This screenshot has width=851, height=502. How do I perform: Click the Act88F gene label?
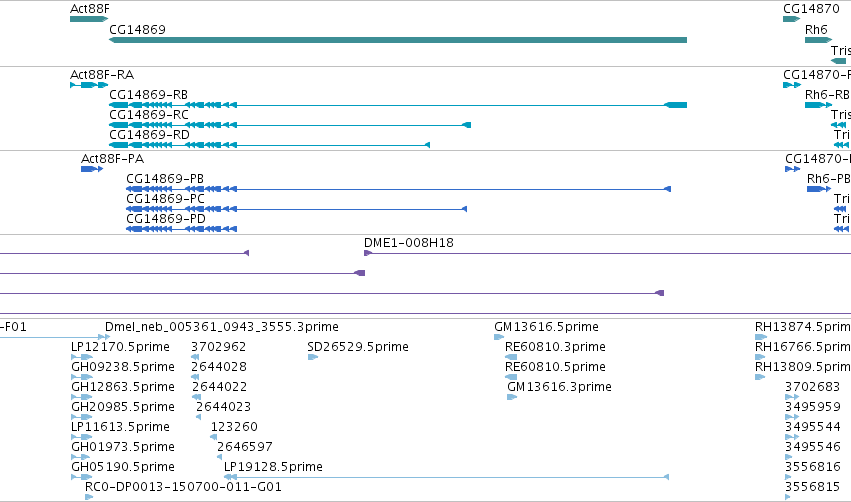point(90,9)
